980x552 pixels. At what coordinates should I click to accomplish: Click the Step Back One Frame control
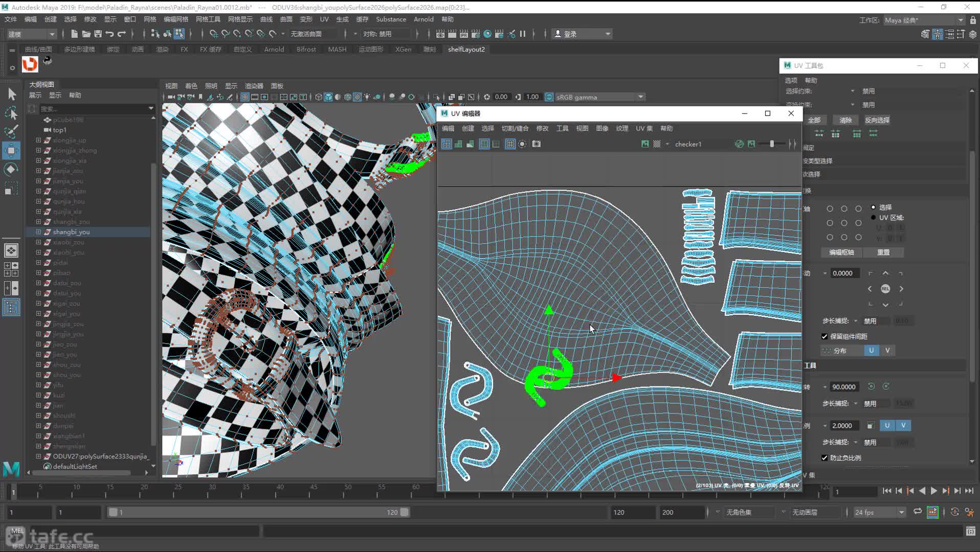pyautogui.click(x=899, y=491)
